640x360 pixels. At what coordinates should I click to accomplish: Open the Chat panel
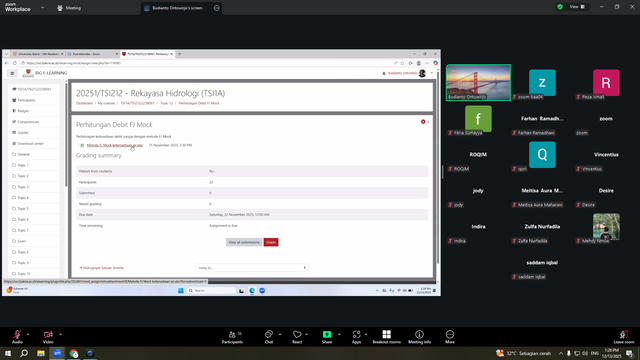pos(269,337)
